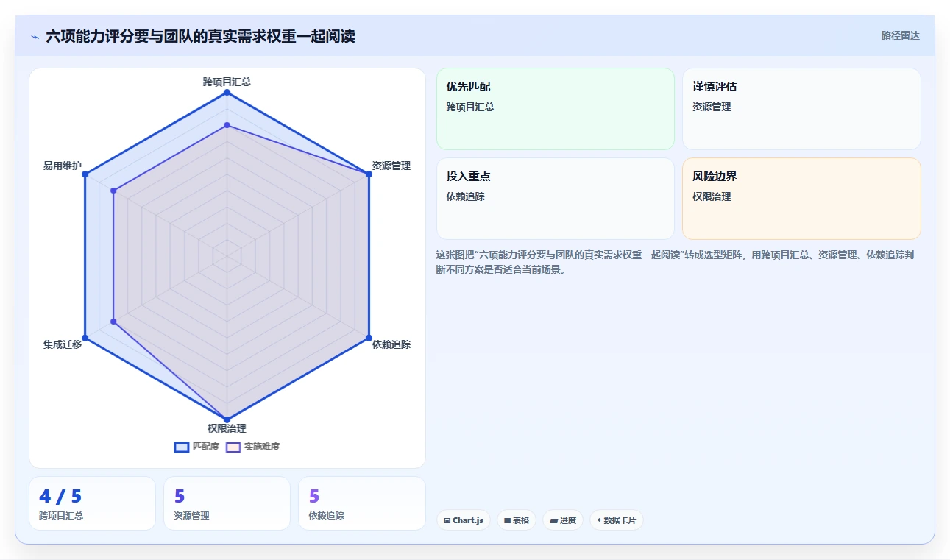Viewport: 950px width, 560px height.
Task: Click the 权限治理 radar axis label
Action: pyautogui.click(x=227, y=428)
